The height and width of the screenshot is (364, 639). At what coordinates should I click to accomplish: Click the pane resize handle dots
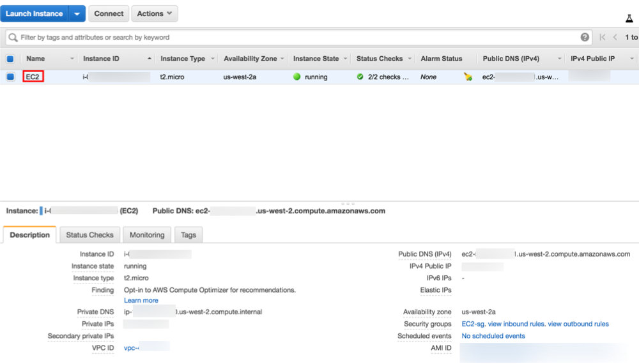pyautogui.click(x=348, y=204)
